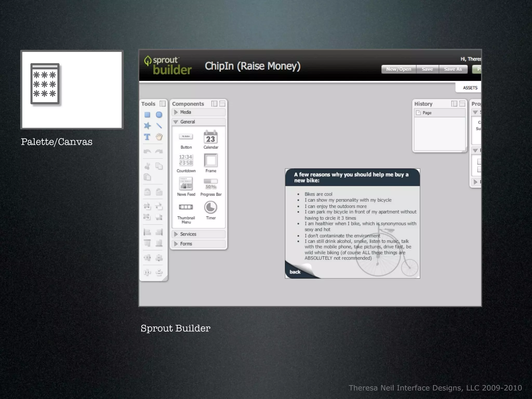The width and height of the screenshot is (532, 399).
Task: Select the Rectangle shape tool
Action: 147,115
